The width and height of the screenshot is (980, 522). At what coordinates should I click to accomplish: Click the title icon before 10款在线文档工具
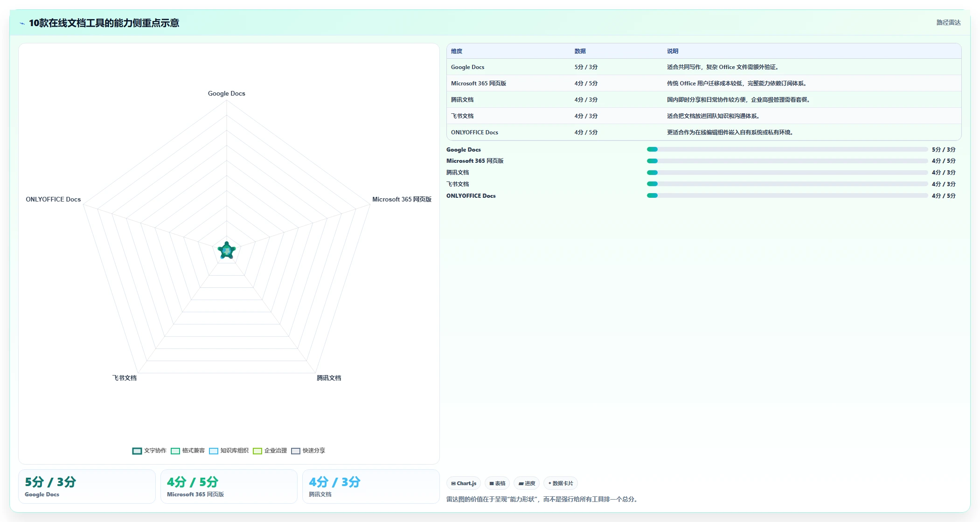pos(22,23)
